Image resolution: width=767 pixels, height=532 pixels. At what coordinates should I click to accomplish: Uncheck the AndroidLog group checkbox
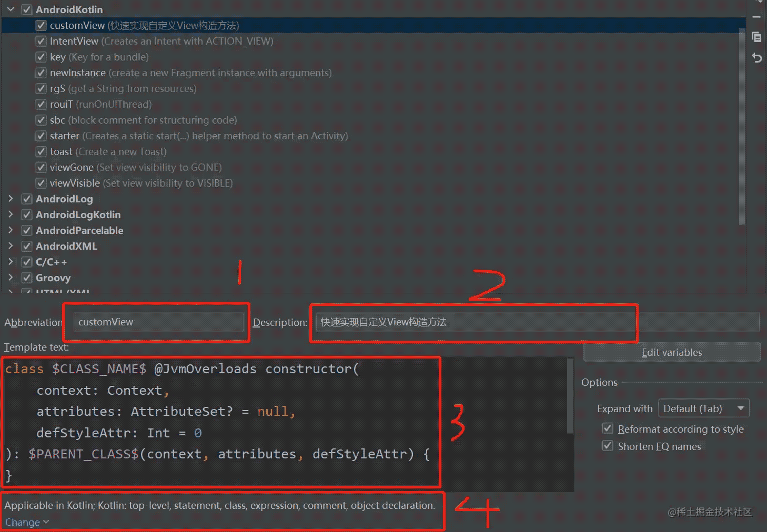pos(27,199)
